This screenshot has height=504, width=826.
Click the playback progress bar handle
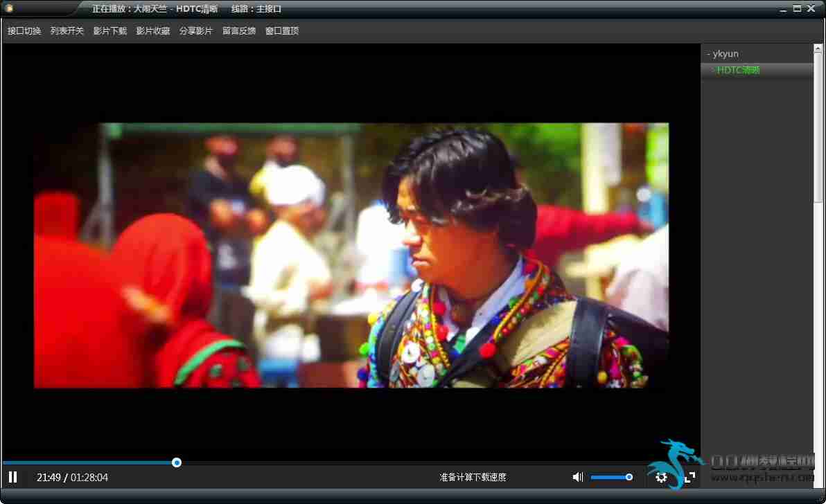(x=177, y=462)
